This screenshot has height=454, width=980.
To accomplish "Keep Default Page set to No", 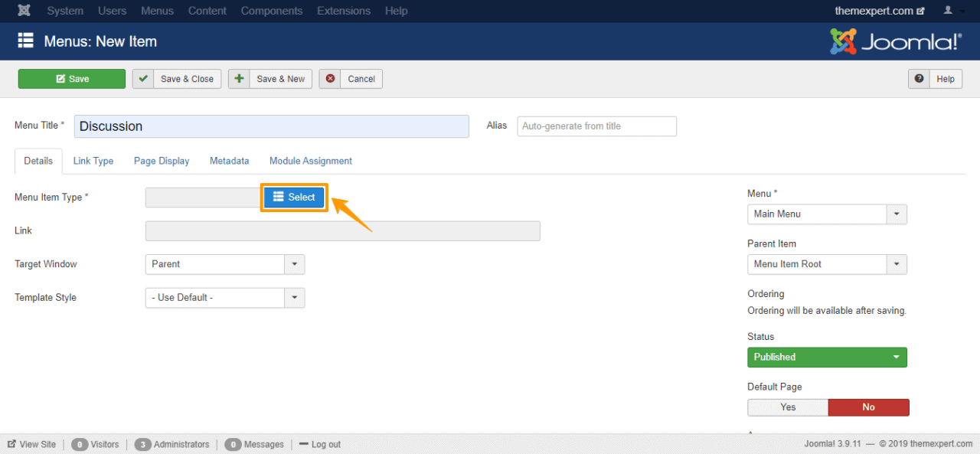I will tap(868, 407).
